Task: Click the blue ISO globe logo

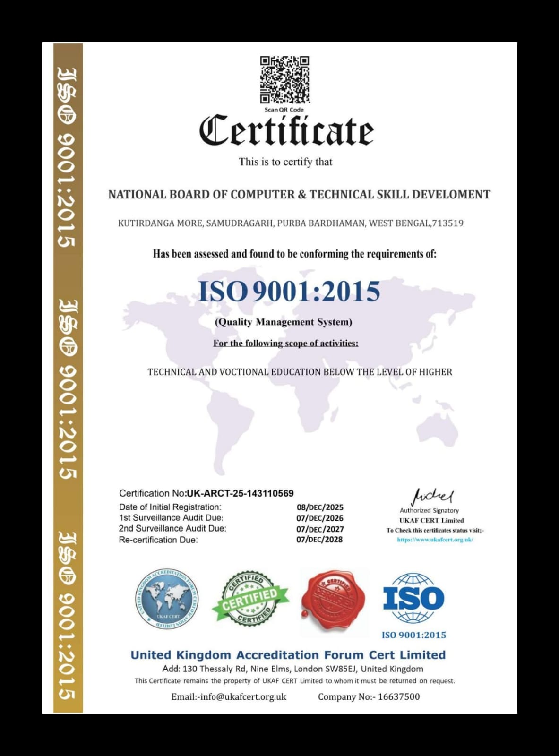Action: pyautogui.click(x=413, y=598)
